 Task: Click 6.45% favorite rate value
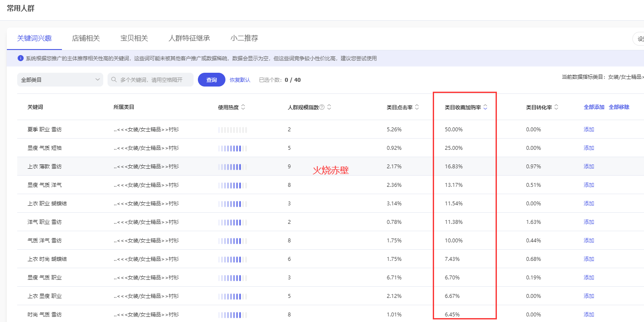pyautogui.click(x=452, y=315)
